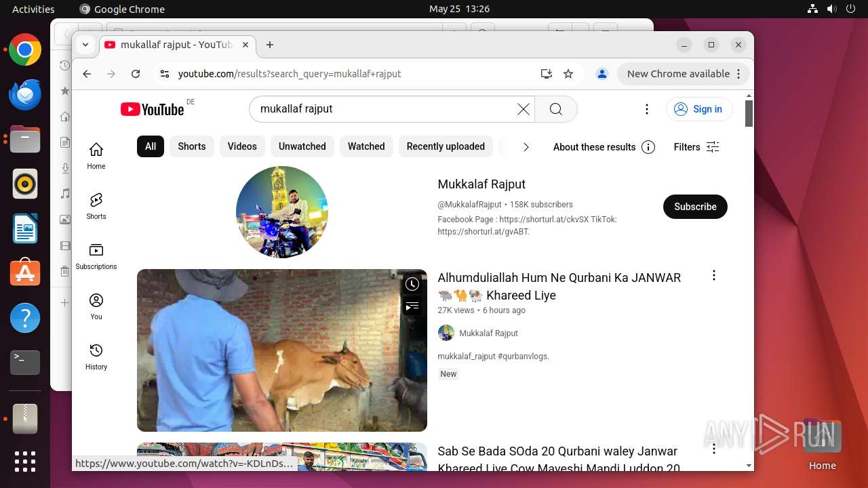The image size is (868, 488).
Task: Open Terminal from the dock
Action: (x=25, y=363)
